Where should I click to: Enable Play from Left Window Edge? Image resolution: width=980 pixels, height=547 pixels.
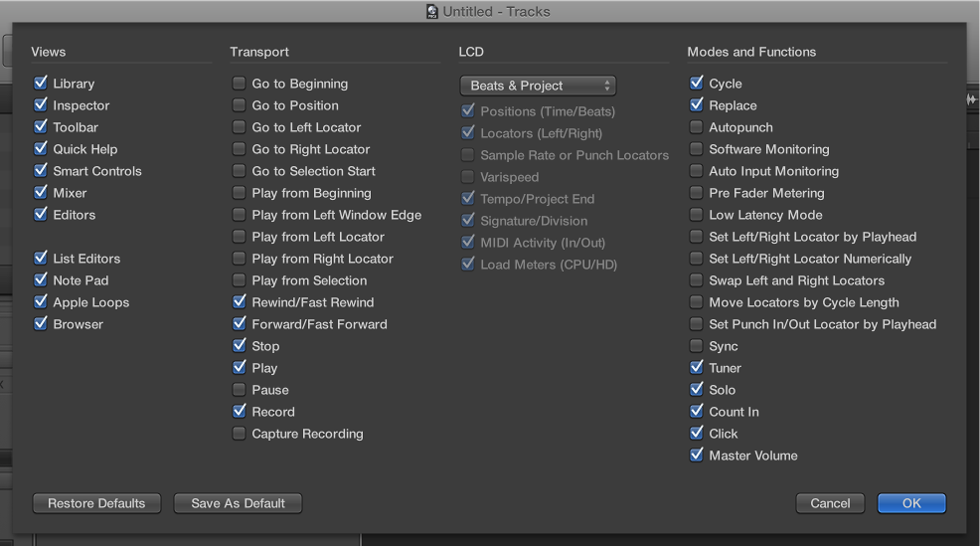click(x=239, y=215)
